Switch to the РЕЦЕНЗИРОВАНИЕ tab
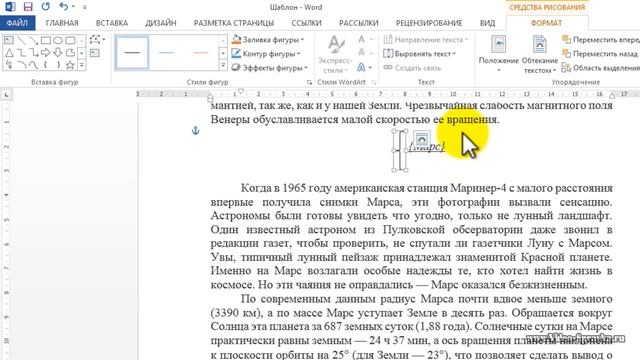 pyautogui.click(x=429, y=23)
